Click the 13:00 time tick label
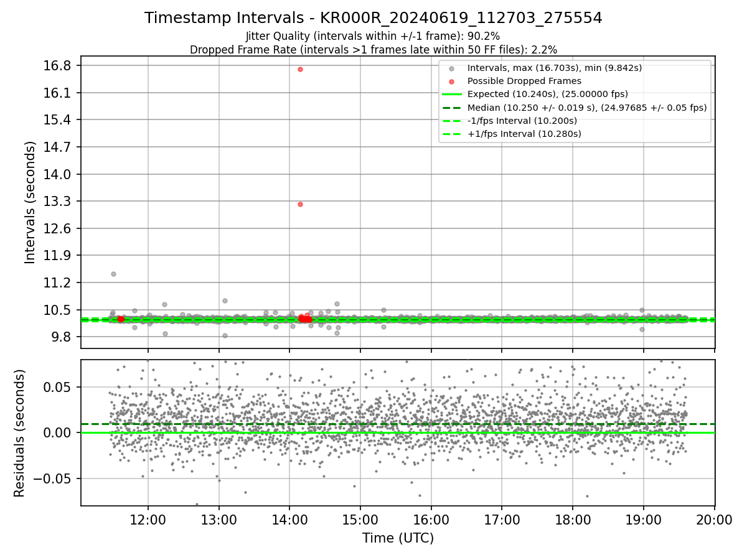Screen dimensions: 747x560 [x=218, y=520]
